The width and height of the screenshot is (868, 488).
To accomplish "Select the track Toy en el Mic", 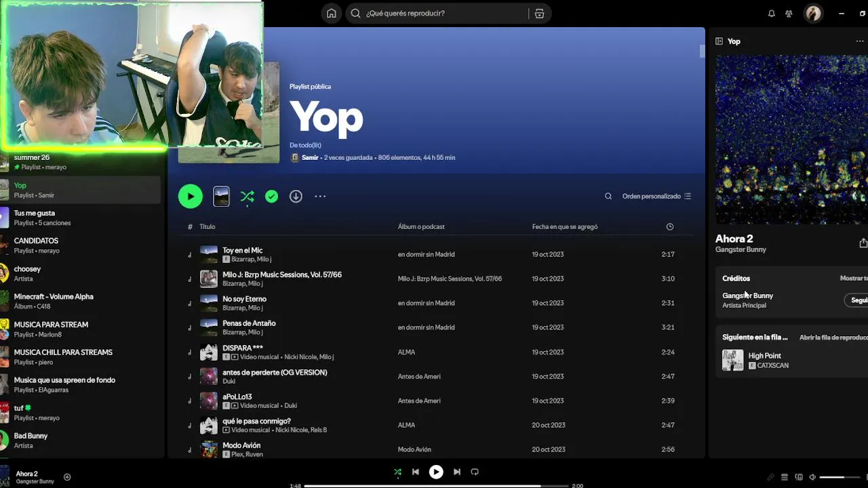I will click(x=243, y=251).
